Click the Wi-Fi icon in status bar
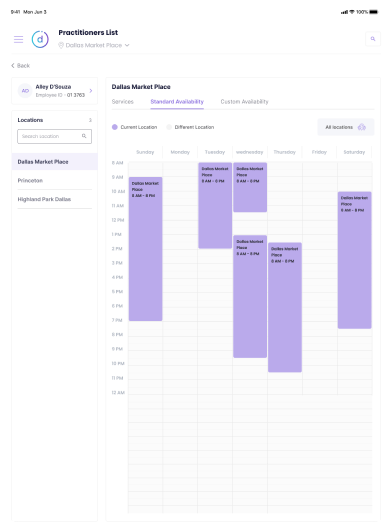 (x=352, y=12)
